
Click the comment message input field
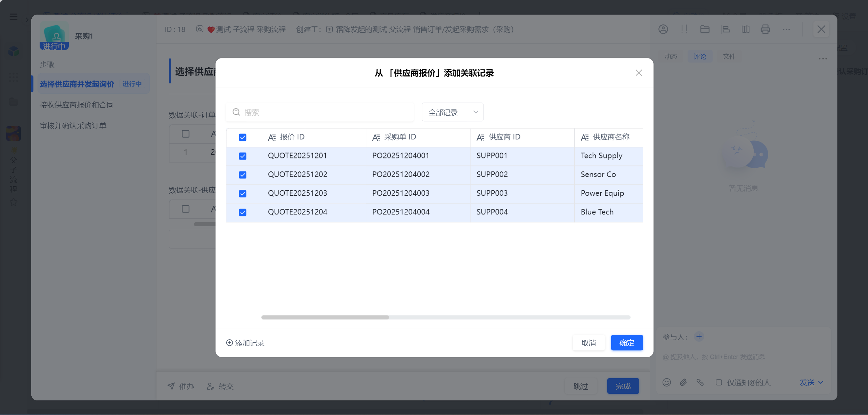pyautogui.click(x=743, y=357)
